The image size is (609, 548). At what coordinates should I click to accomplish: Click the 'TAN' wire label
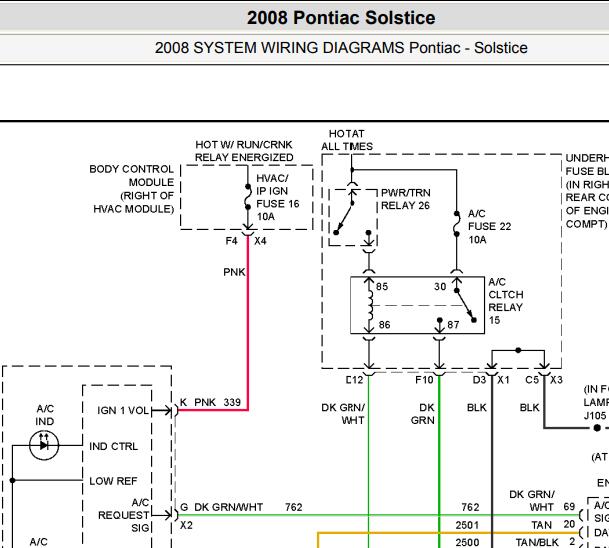542,525
